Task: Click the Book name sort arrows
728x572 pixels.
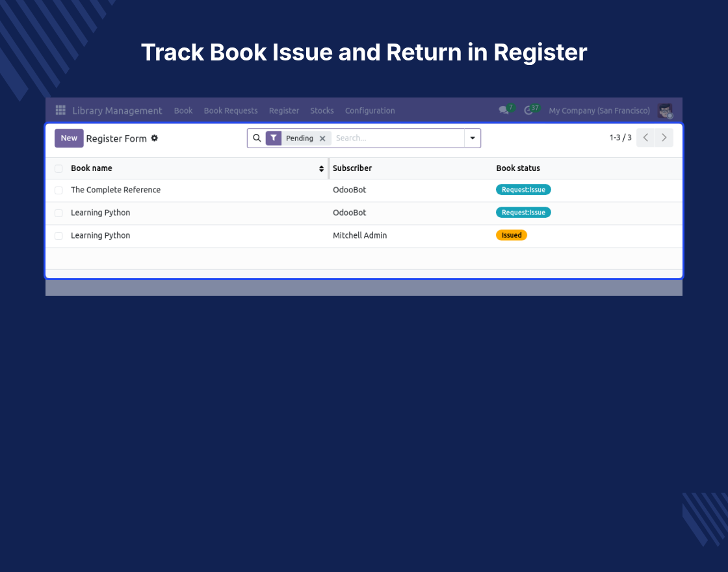Action: [x=321, y=168]
